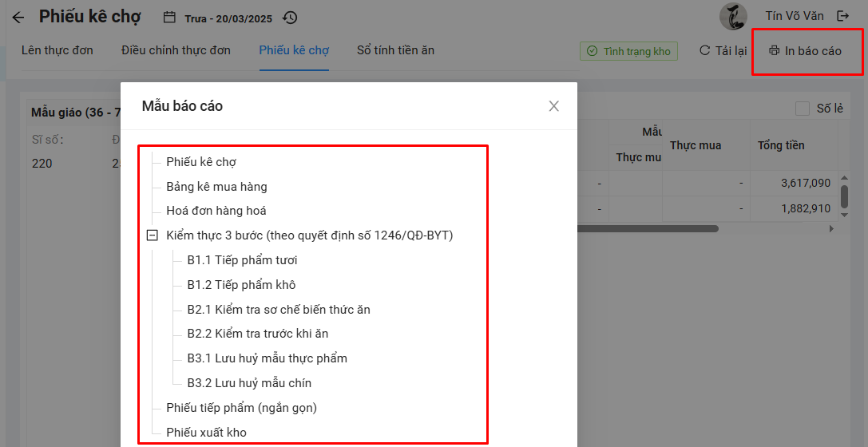Click the user avatar picture
Image resolution: width=868 pixels, height=447 pixels.
click(x=732, y=16)
